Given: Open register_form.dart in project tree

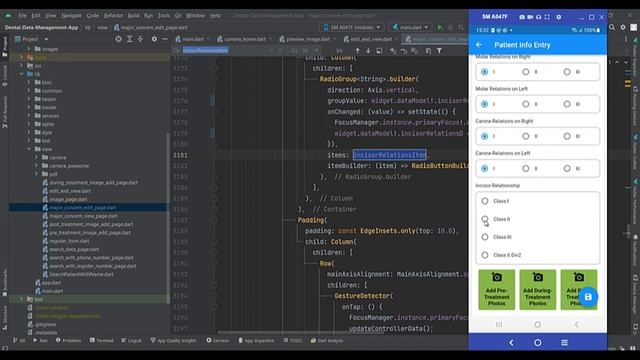Looking at the screenshot, I should pos(69,241).
